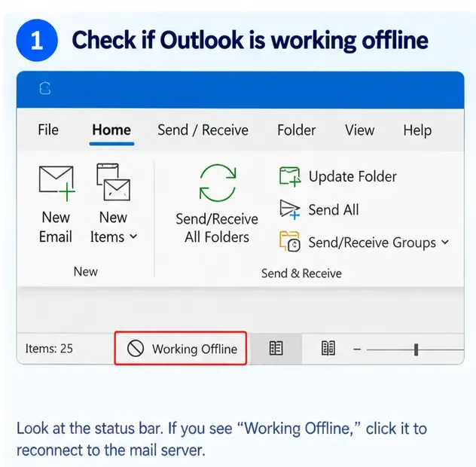The image size is (476, 467).
Task: Click the New group label
Action: coord(86,271)
